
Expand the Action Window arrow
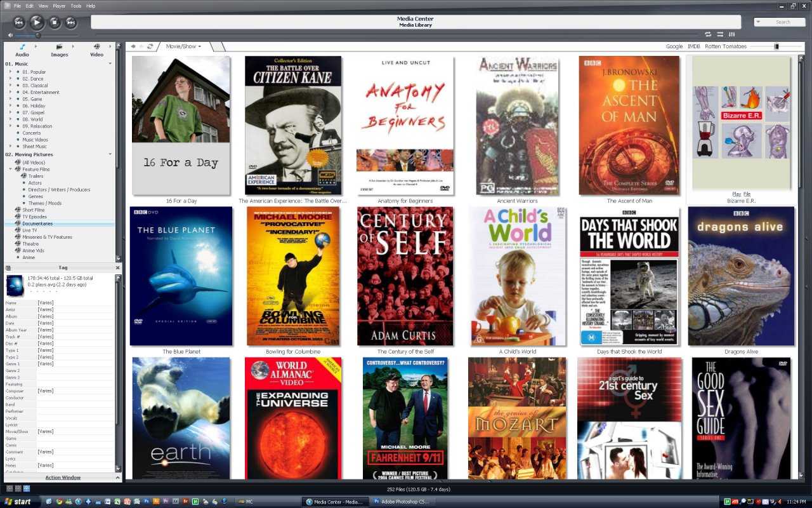(117, 478)
